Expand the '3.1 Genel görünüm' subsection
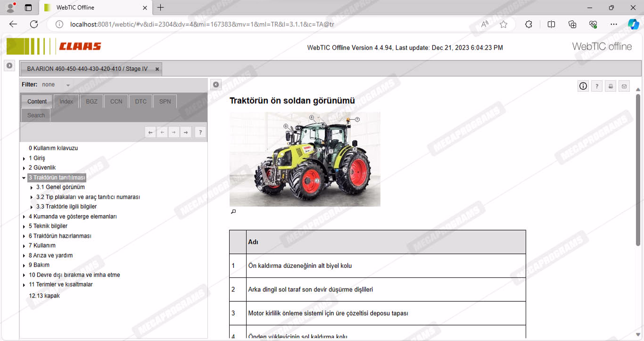The image size is (644, 341). click(x=32, y=188)
